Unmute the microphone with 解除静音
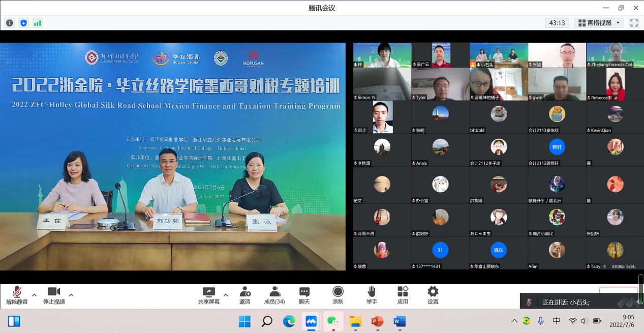The image size is (644, 333). [17, 295]
